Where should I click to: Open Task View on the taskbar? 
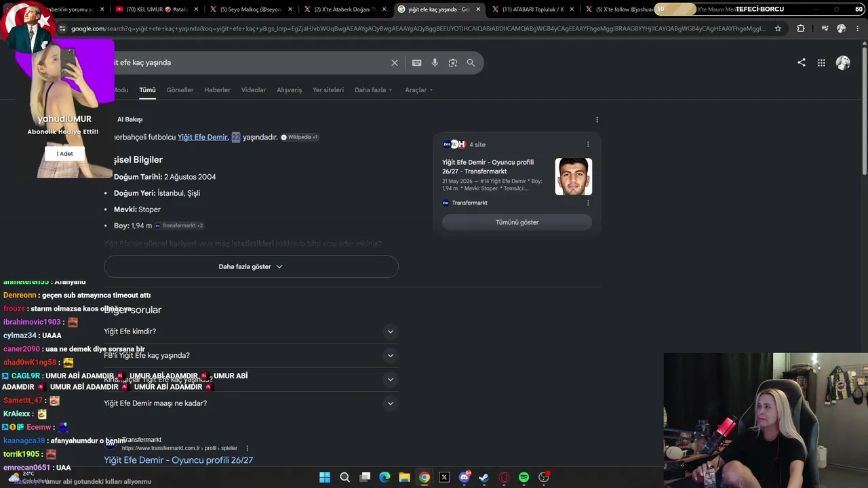pyautogui.click(x=365, y=477)
